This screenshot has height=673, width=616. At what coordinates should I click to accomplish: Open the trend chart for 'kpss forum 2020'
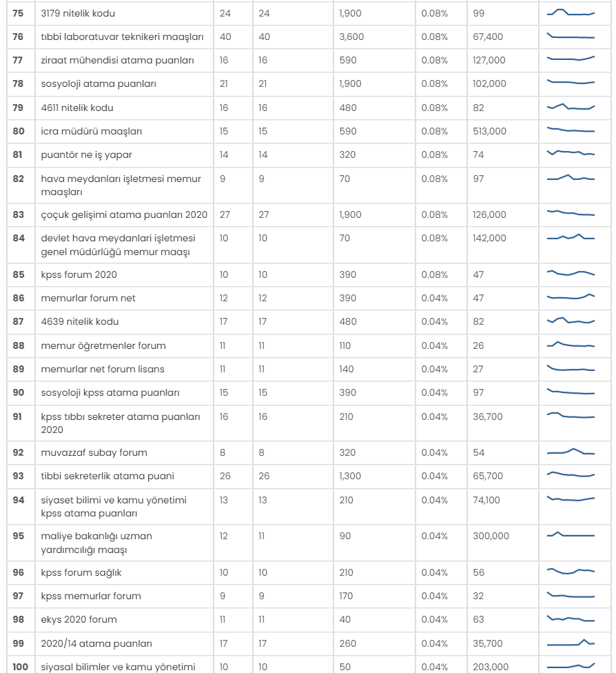pos(571,273)
